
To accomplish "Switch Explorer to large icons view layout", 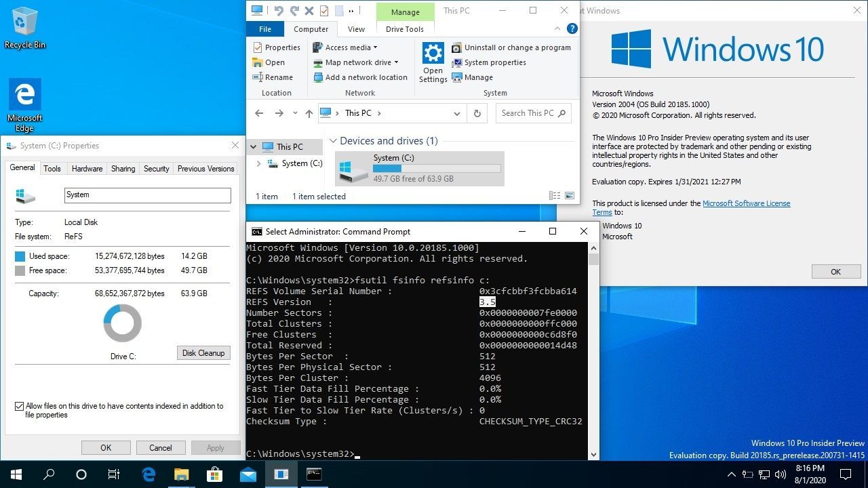I will [570, 196].
